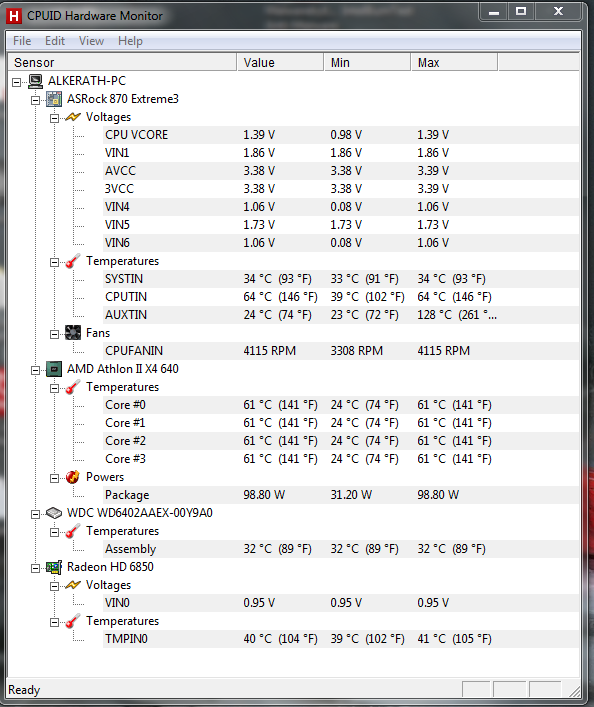Screen dimensions: 594x707
Task: Click the Fans fan icon
Action: point(73,333)
